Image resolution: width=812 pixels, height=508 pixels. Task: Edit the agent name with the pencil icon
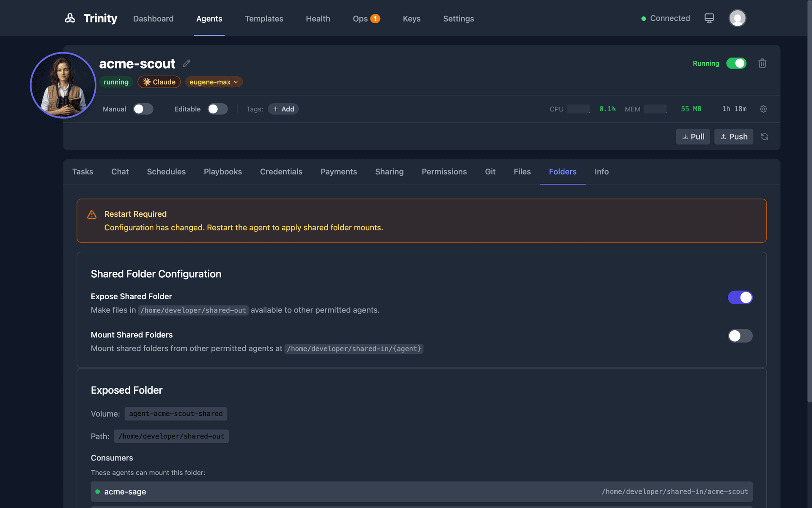click(187, 63)
